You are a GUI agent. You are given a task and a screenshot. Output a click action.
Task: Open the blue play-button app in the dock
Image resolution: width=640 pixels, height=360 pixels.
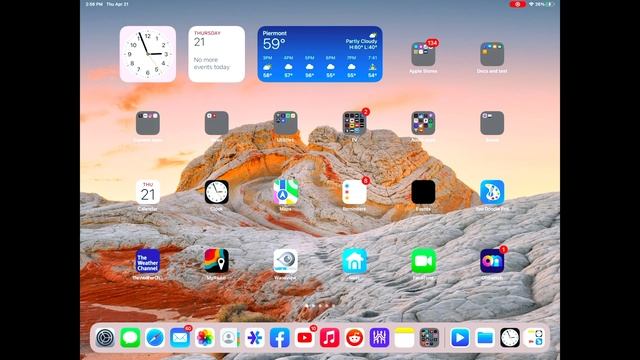[460, 338]
